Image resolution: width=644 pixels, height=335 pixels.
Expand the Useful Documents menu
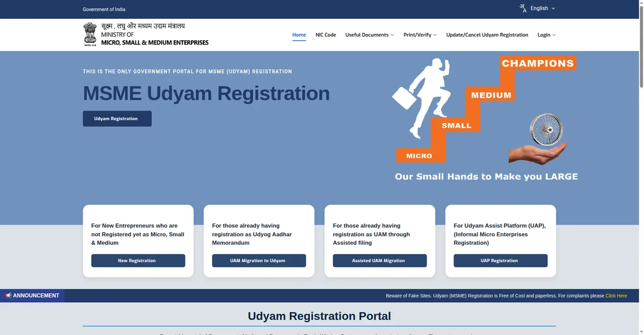pyautogui.click(x=370, y=35)
